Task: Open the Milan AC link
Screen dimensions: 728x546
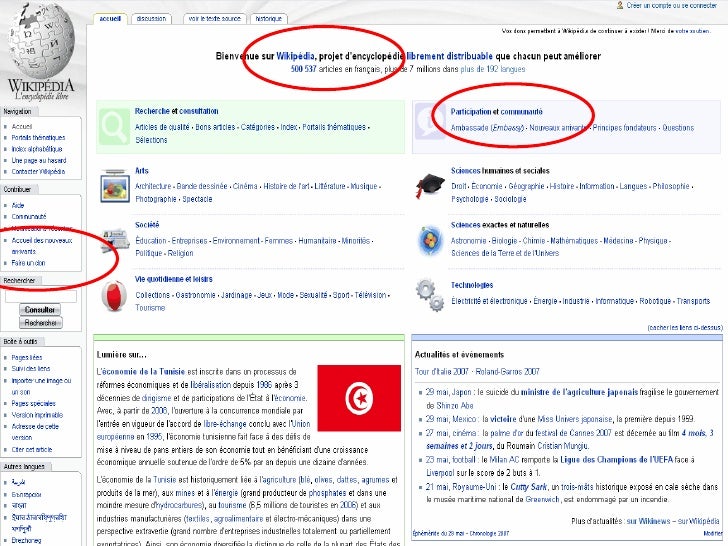Action: pos(506,460)
